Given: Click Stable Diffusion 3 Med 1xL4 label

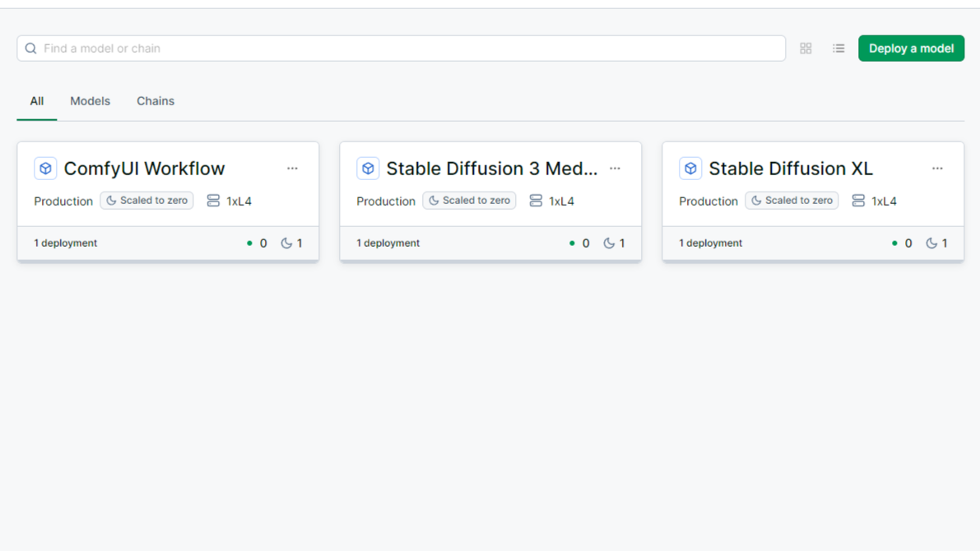Looking at the screenshot, I should [561, 201].
